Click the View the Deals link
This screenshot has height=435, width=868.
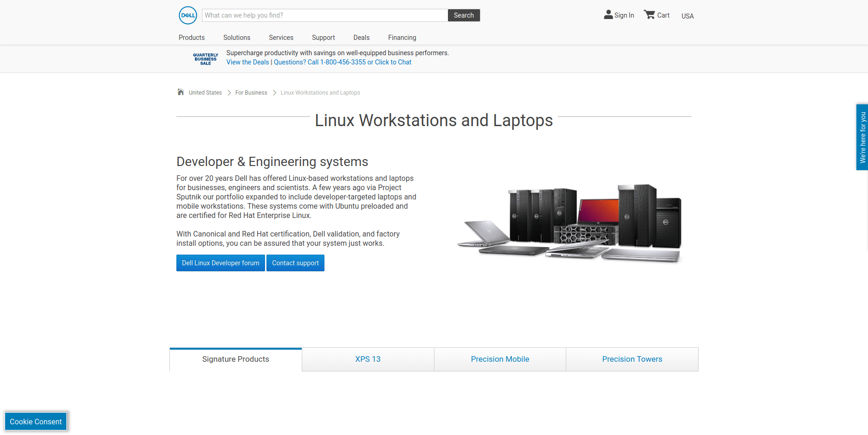[248, 62]
